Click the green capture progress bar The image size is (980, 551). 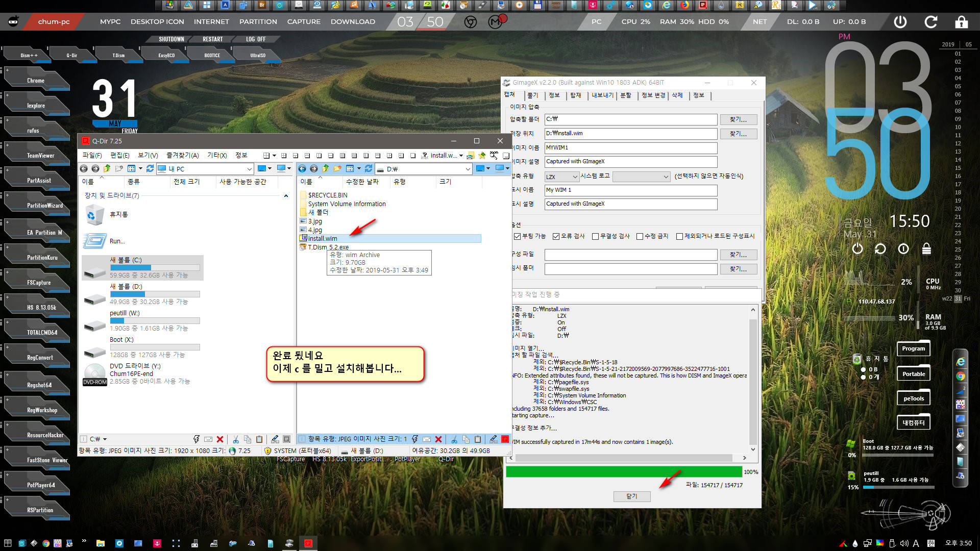pyautogui.click(x=624, y=472)
